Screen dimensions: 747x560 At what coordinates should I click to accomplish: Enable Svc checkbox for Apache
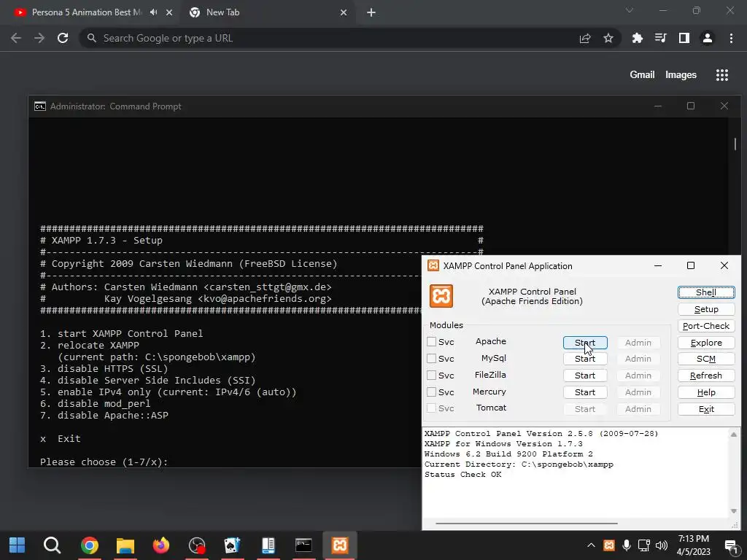coord(432,341)
